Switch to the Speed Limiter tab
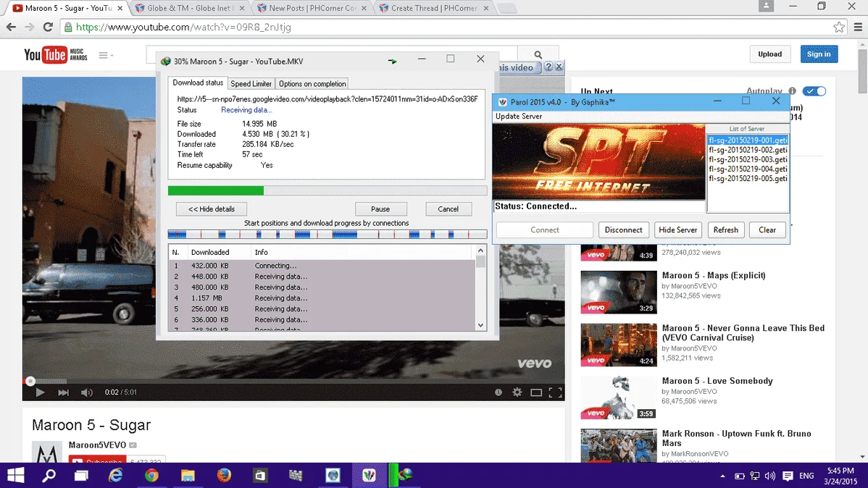The height and width of the screenshot is (488, 868). (251, 83)
